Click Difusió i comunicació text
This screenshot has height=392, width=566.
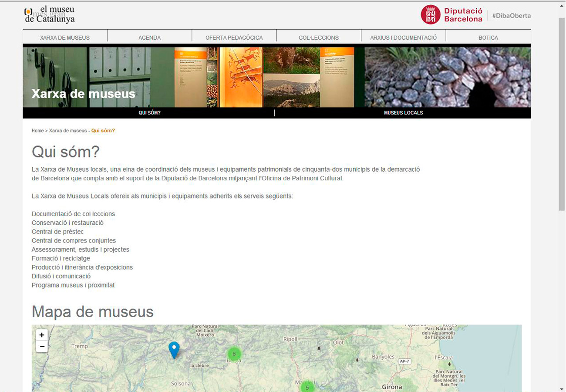61,276
